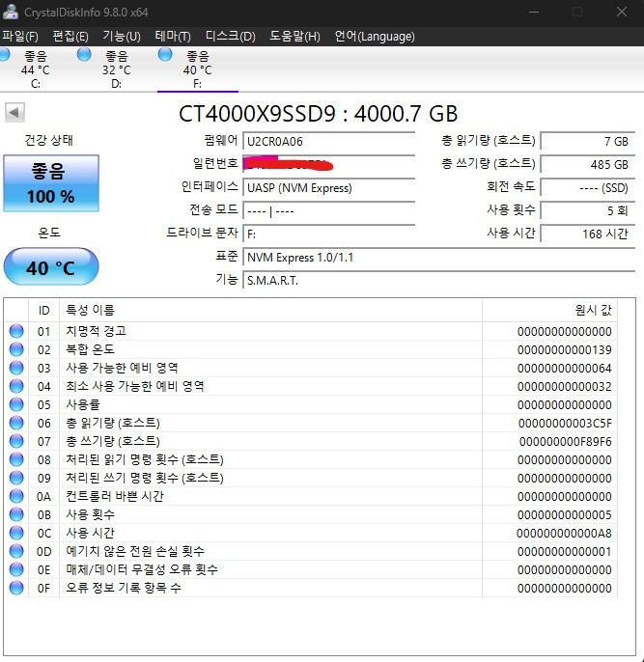Click the transfer mode field ---- | ----
Viewport: 644px width, 662px height.
(328, 210)
